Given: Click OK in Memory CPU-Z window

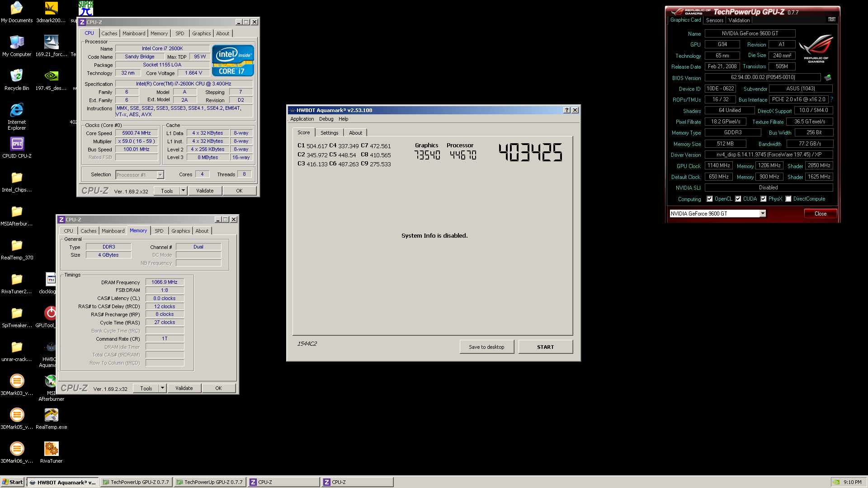Looking at the screenshot, I should [218, 388].
